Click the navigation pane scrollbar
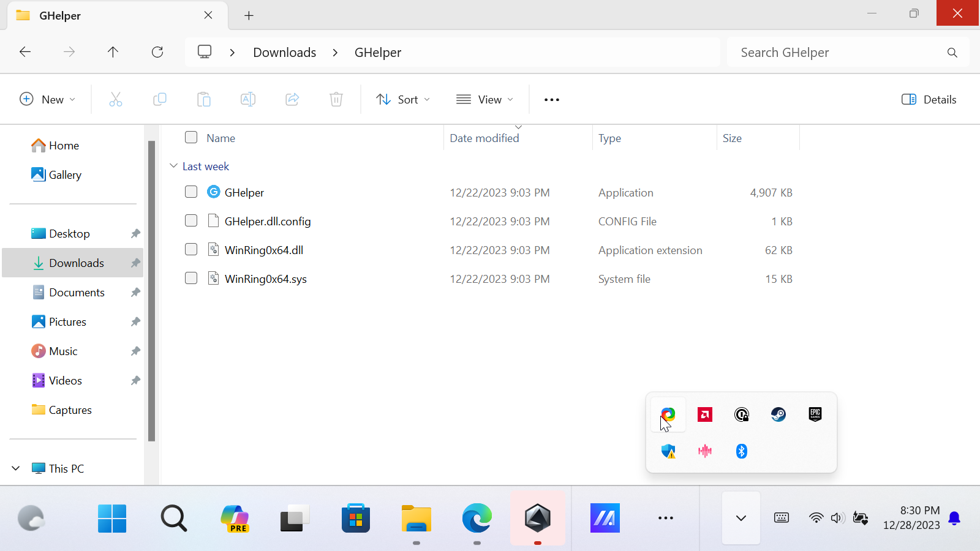980x551 pixels. pyautogui.click(x=151, y=291)
